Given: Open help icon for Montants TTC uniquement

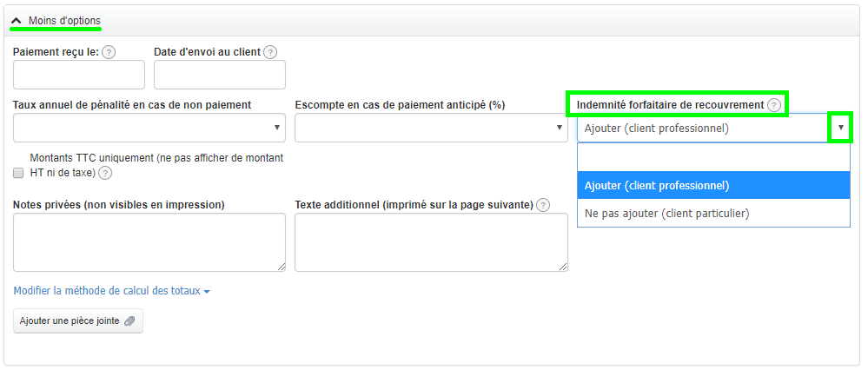Looking at the screenshot, I should pos(105,173).
